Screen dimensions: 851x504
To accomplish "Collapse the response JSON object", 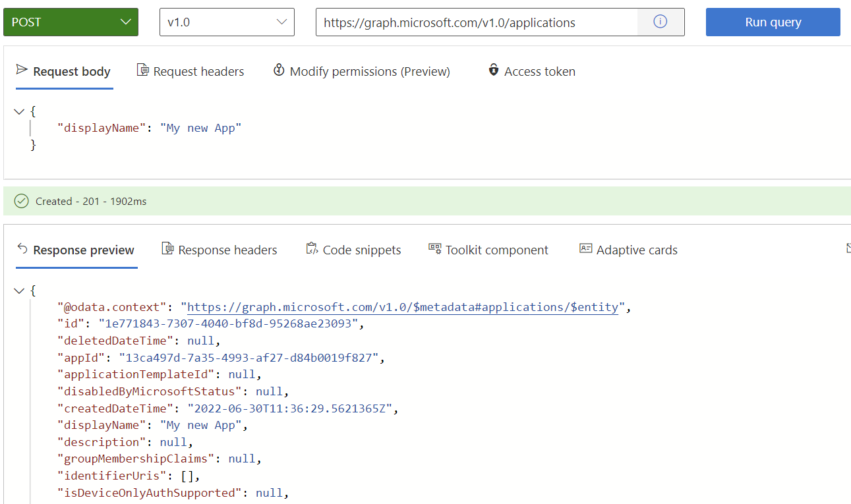I will coord(19,290).
